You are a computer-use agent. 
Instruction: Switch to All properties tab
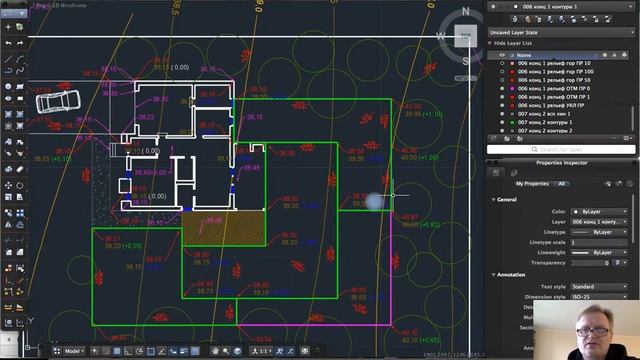(x=562, y=184)
